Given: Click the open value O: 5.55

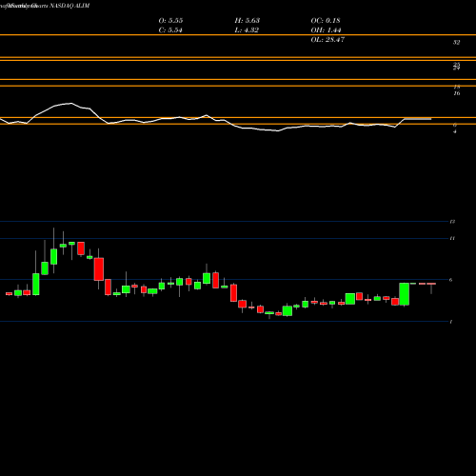Looking at the screenshot, I should [x=170, y=21].
